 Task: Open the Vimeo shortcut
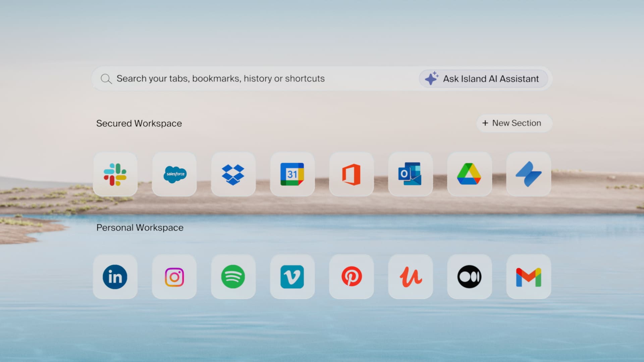point(292,277)
